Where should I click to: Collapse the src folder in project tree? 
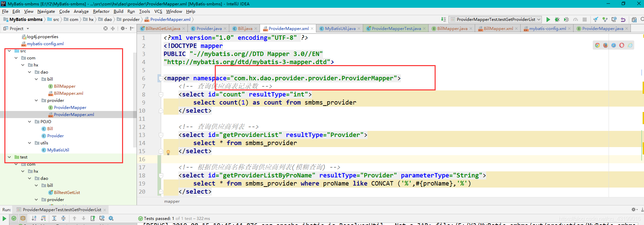pyautogui.click(x=9, y=51)
